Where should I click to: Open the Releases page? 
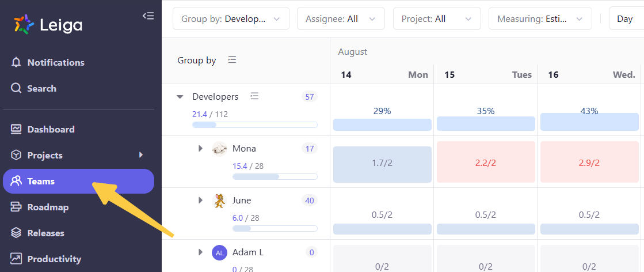coord(78,233)
